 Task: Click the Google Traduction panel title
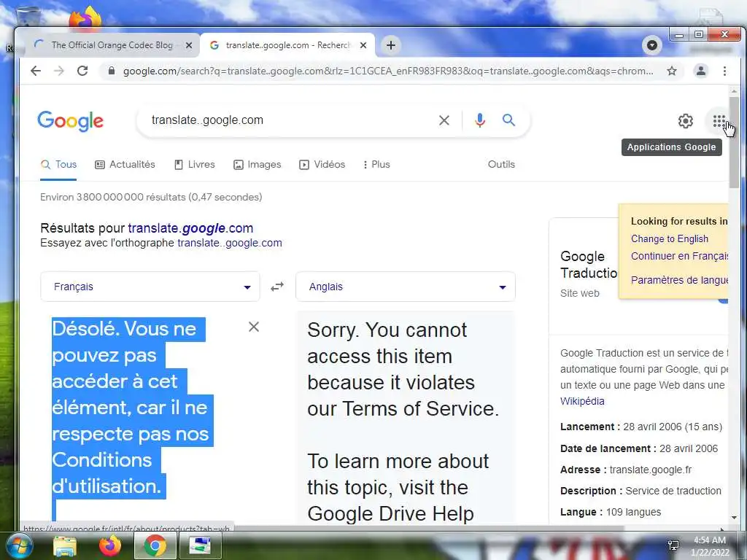589,265
